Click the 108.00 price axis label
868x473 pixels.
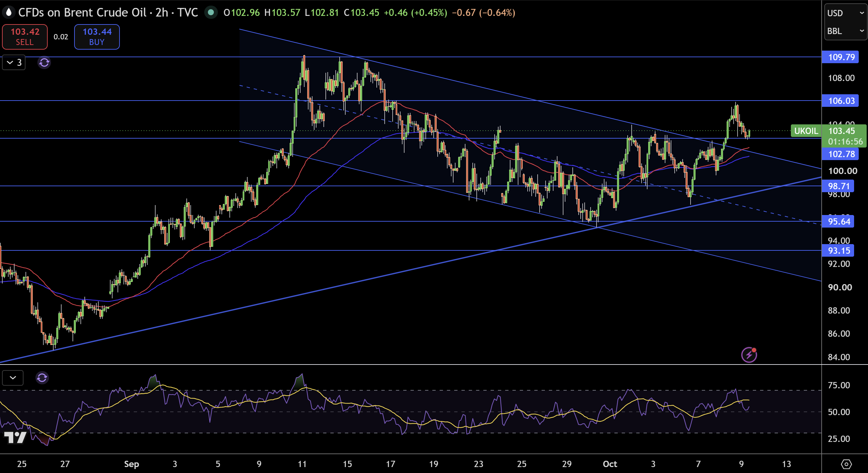tap(842, 78)
